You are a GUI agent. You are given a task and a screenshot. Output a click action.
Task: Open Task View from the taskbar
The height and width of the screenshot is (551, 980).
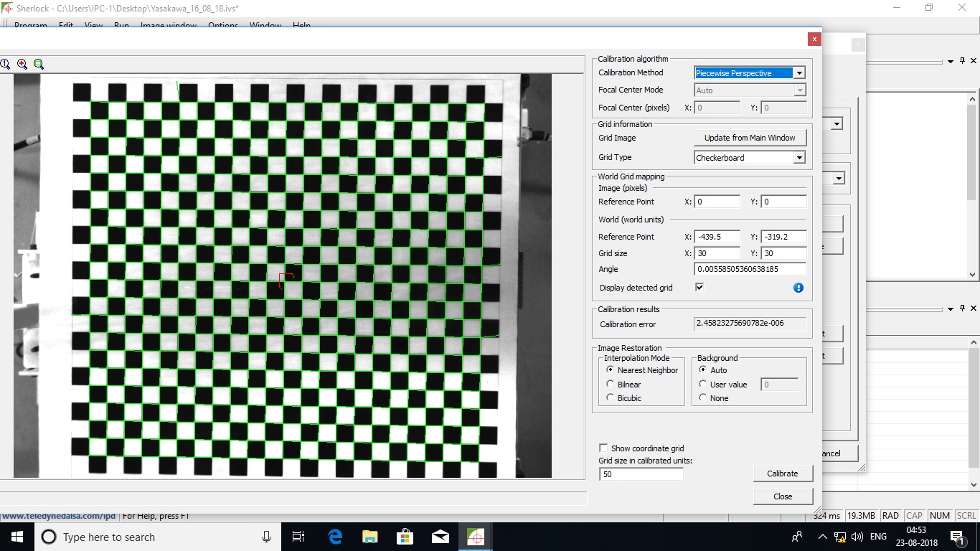(298, 537)
